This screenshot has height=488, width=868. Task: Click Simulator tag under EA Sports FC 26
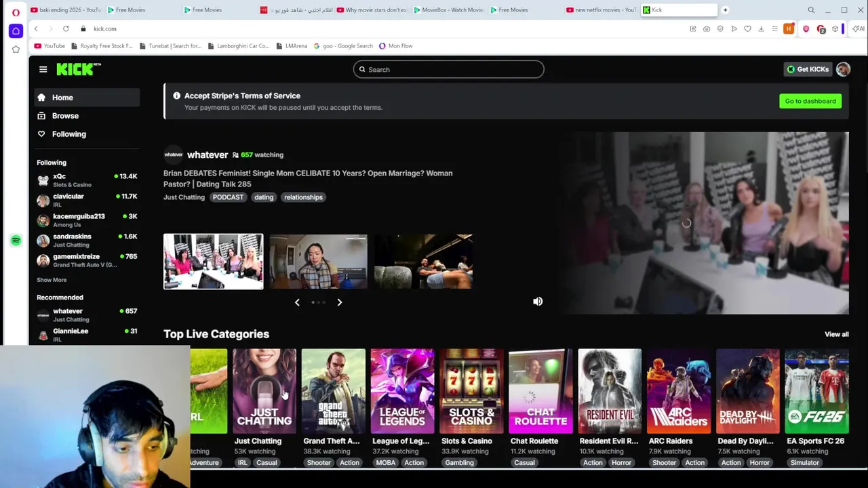click(x=804, y=463)
